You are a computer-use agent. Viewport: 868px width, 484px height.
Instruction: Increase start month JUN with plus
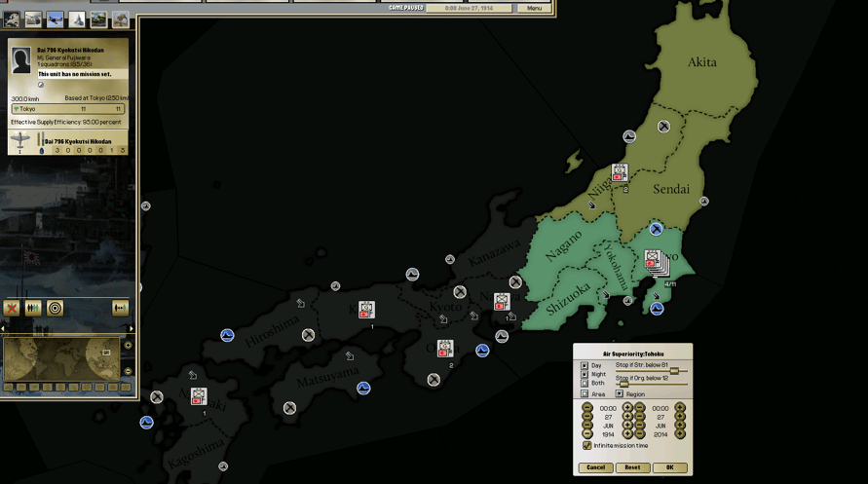pyautogui.click(x=627, y=426)
